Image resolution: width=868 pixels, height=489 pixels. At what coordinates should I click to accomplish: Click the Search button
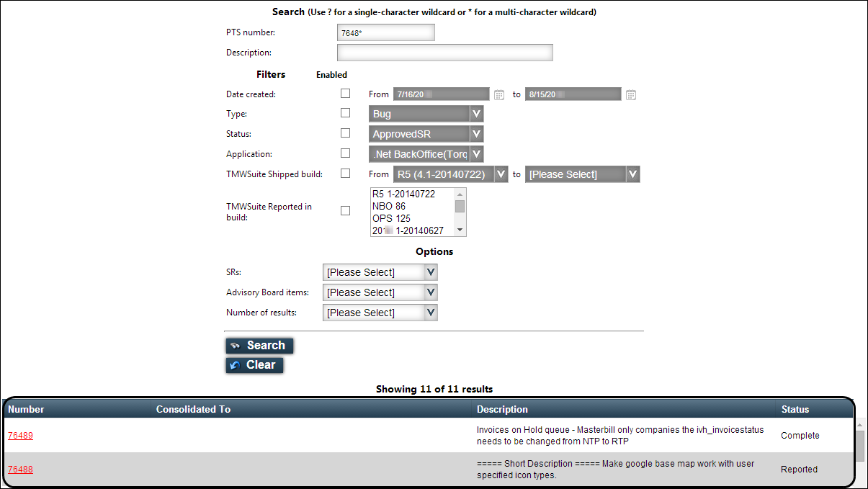(259, 346)
